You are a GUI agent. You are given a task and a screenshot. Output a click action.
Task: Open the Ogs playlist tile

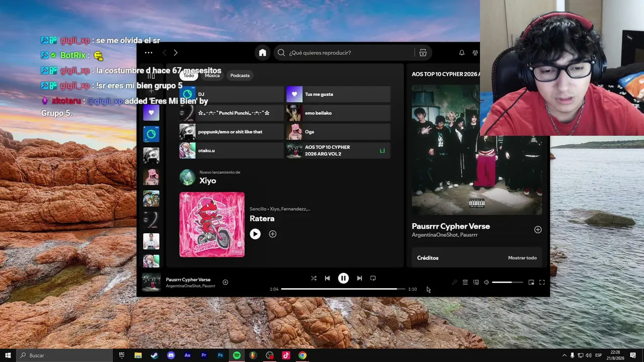[x=338, y=132]
